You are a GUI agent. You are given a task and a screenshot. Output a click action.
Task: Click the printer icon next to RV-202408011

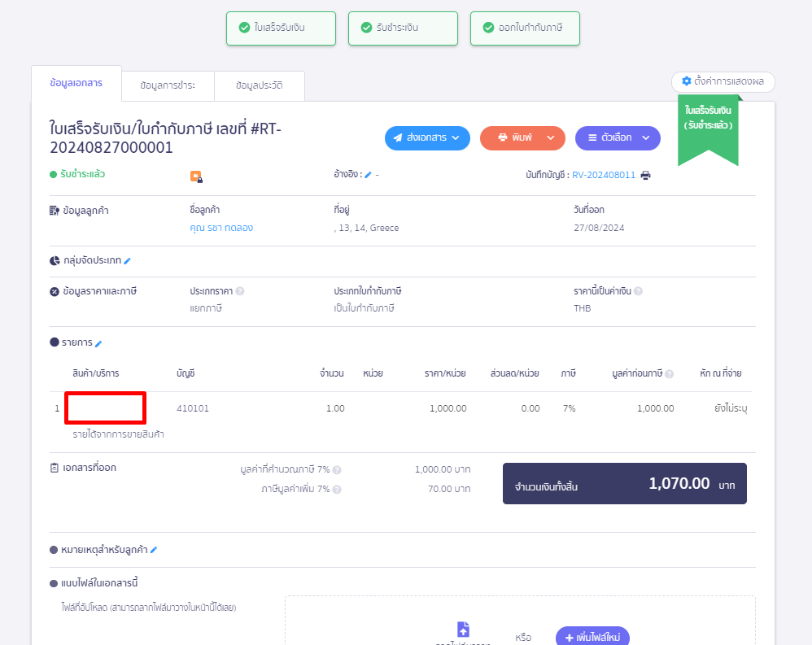click(645, 175)
